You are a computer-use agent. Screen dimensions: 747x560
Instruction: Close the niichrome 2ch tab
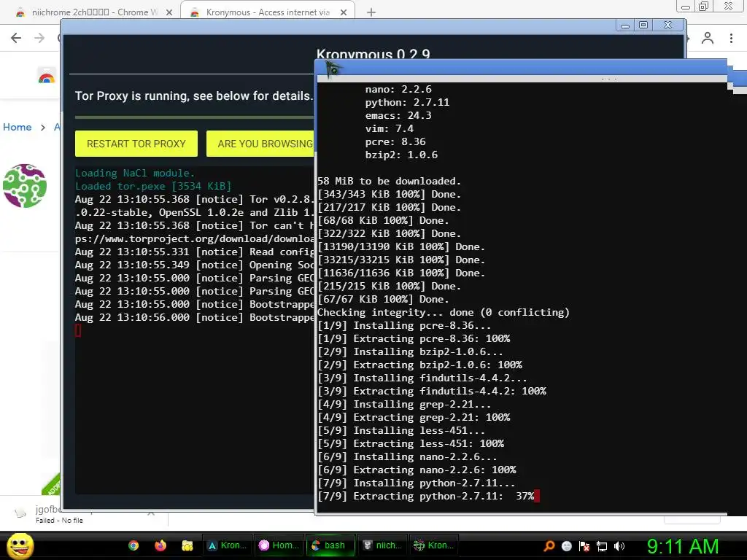(169, 12)
